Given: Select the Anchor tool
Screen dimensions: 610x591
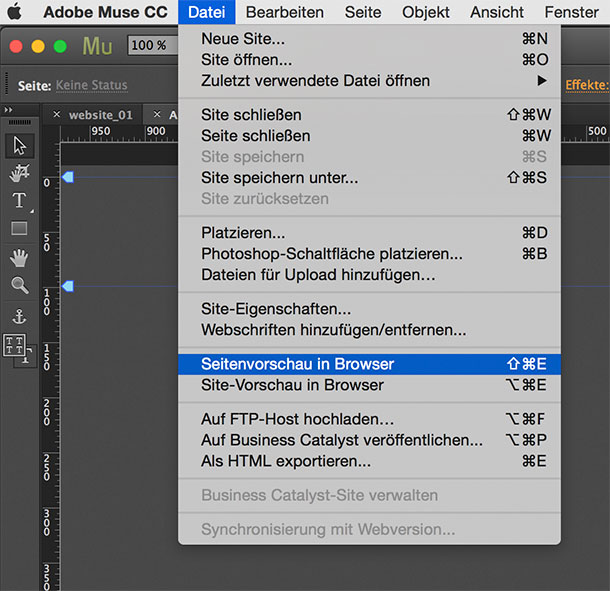Looking at the screenshot, I should (x=19, y=317).
